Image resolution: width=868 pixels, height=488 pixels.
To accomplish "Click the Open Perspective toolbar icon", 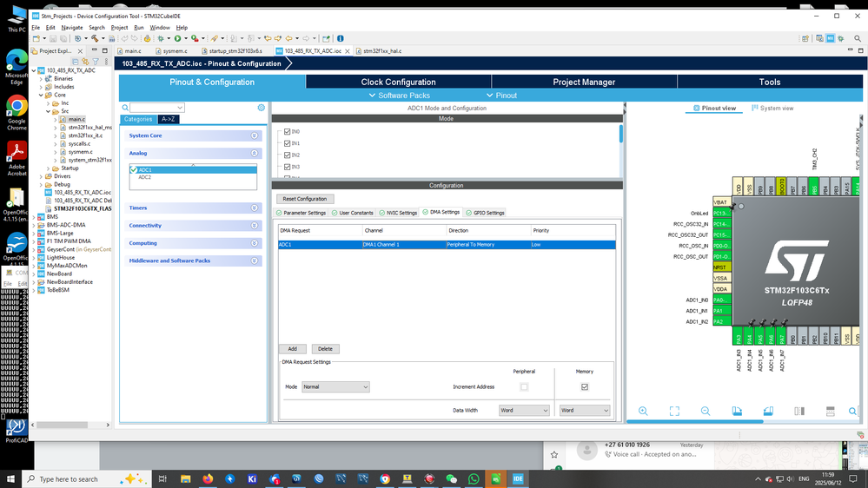I will pos(805,39).
